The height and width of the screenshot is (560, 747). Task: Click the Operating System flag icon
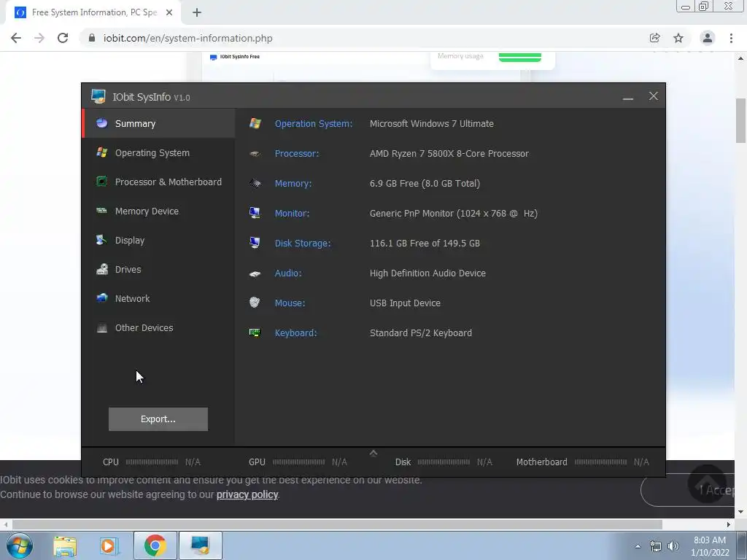[102, 152]
